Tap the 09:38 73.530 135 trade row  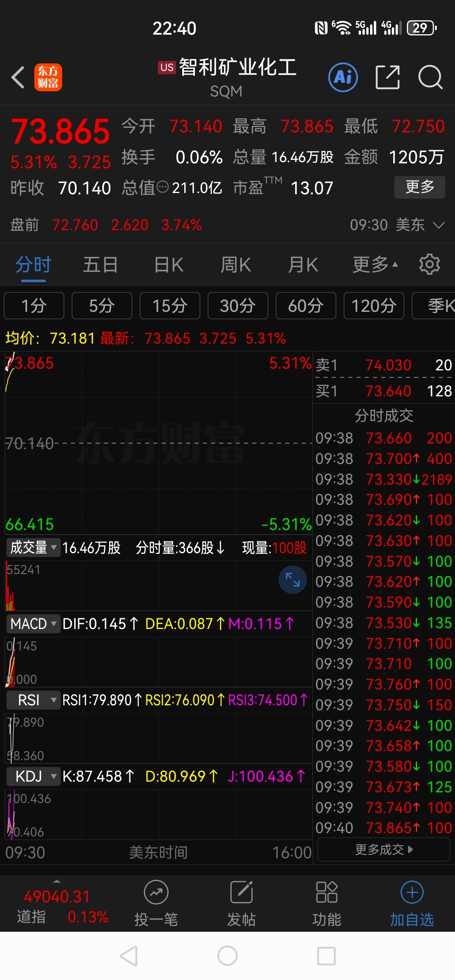[384, 623]
